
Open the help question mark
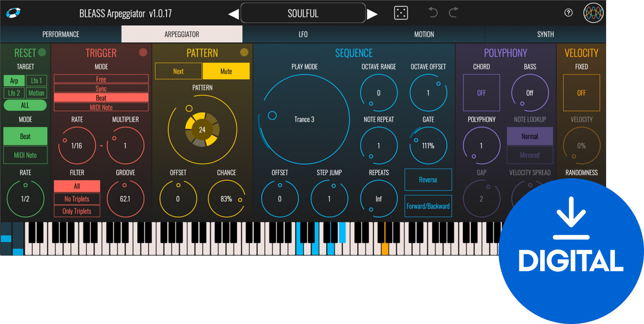(x=568, y=13)
